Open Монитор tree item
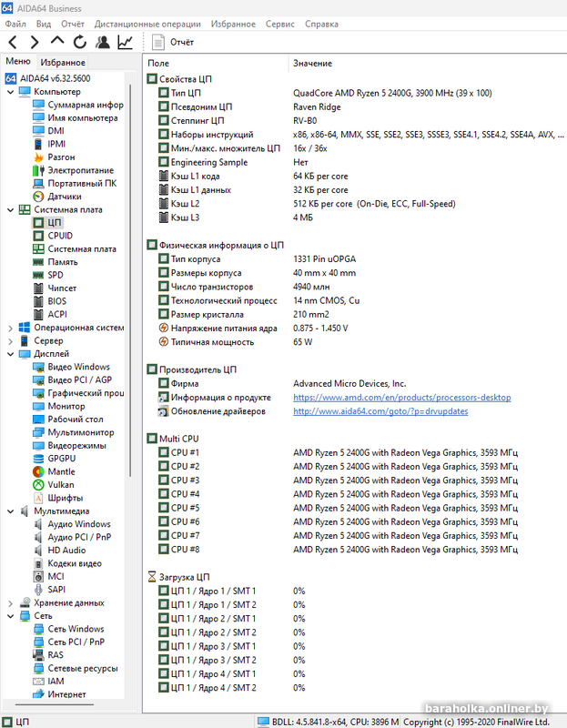 point(59,406)
